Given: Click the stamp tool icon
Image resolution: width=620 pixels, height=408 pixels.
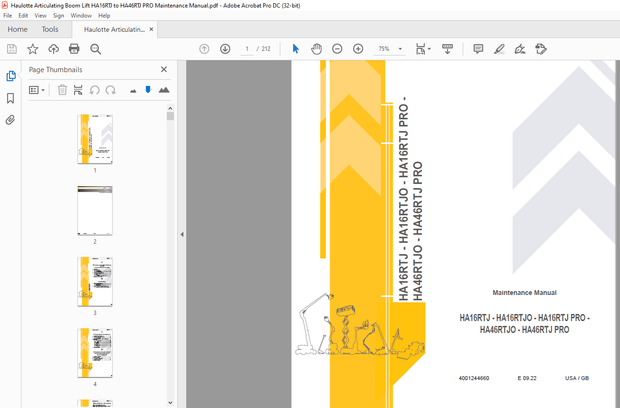Looking at the screenshot, I should (x=541, y=49).
